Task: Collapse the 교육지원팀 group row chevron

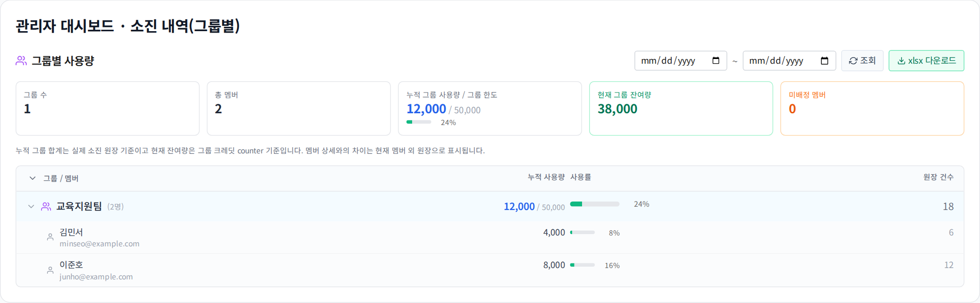Action: tap(31, 206)
